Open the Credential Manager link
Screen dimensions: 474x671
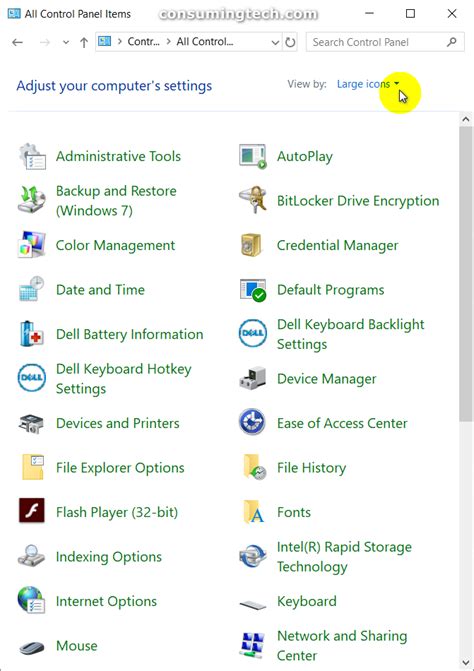pos(338,246)
